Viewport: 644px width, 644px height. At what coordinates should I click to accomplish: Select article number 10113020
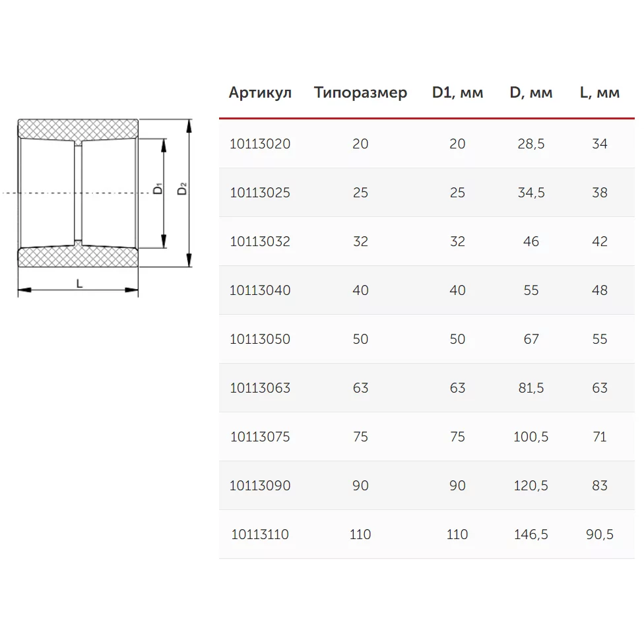point(260,144)
